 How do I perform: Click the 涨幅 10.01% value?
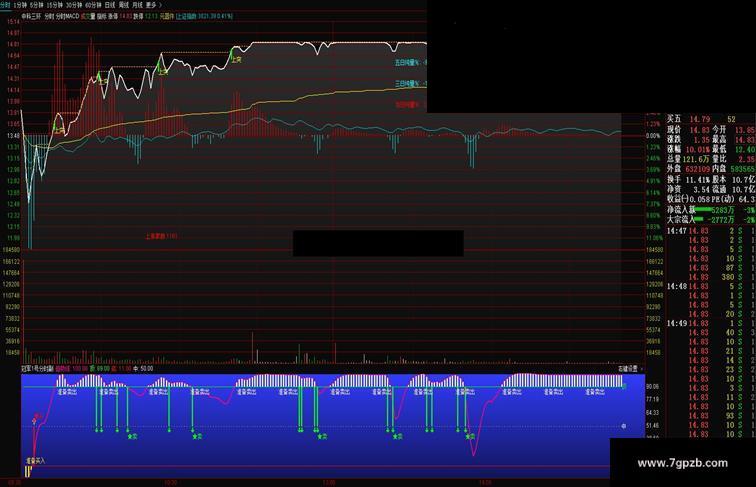698,149
